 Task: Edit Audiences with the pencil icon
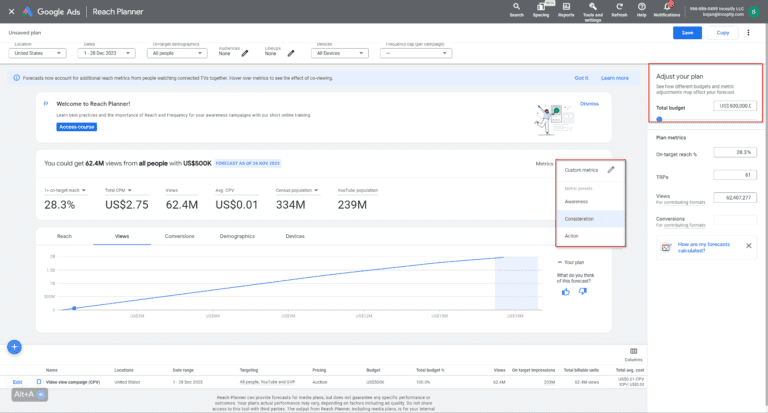click(245, 53)
